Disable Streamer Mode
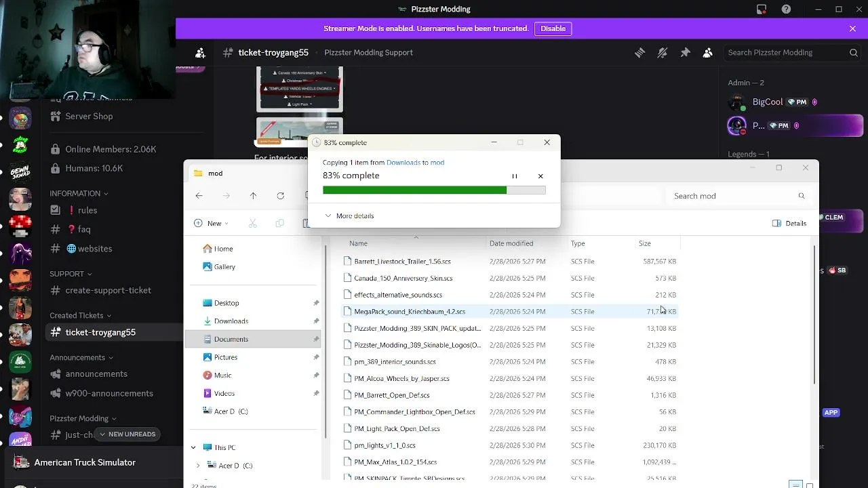This screenshot has height=488, width=868. click(553, 28)
